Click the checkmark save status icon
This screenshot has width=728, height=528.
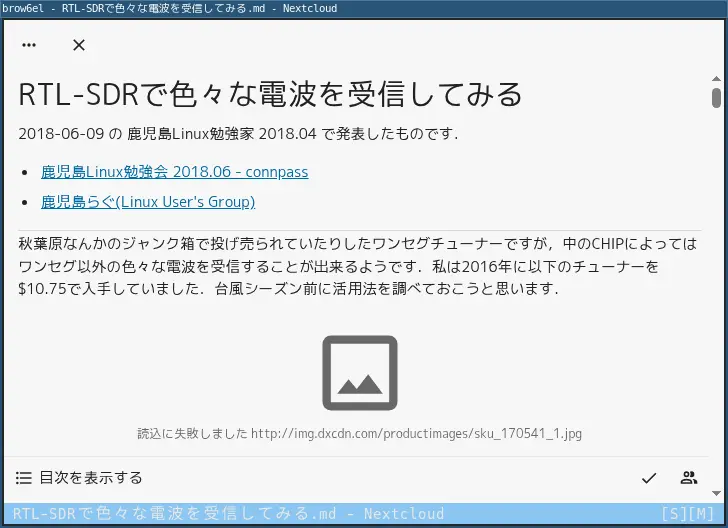649,478
